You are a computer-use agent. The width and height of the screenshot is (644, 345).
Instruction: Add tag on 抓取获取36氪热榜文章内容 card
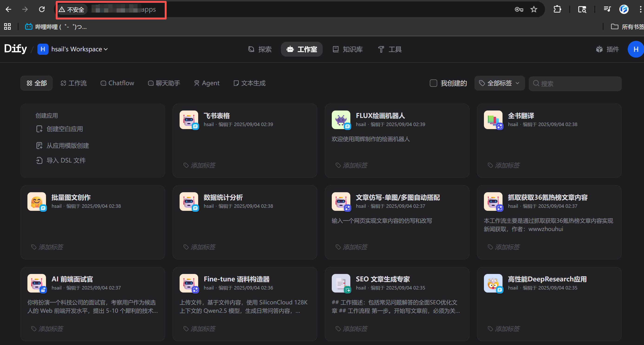[x=503, y=247]
